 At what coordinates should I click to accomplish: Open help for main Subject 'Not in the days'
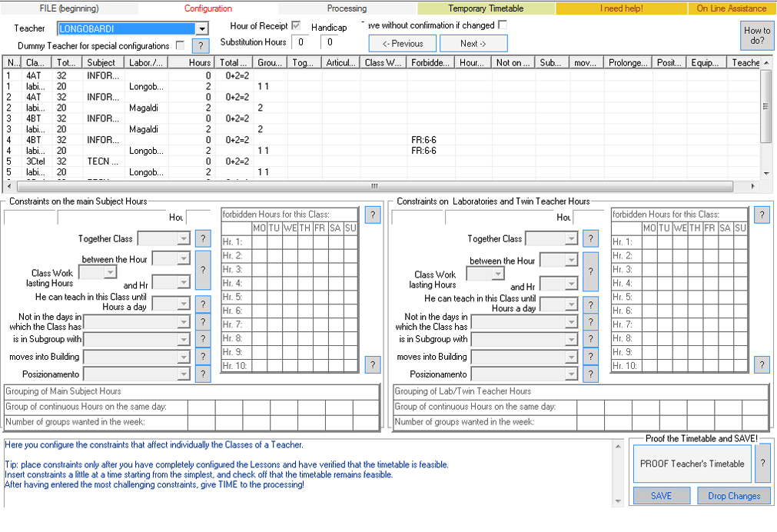click(x=203, y=322)
